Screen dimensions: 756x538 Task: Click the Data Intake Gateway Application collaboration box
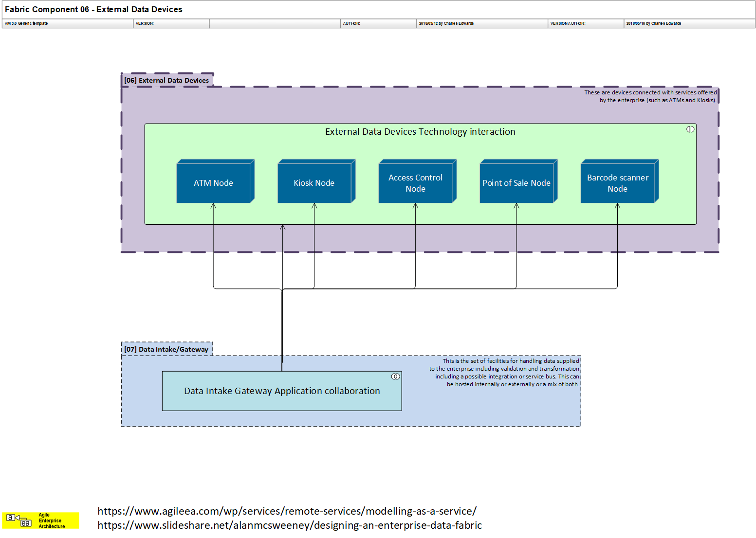tap(281, 391)
